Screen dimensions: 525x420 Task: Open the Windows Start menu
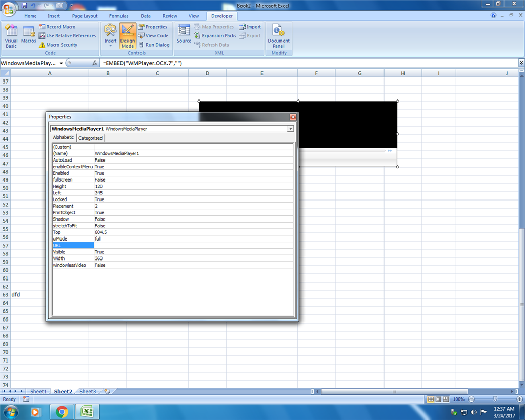[x=10, y=412]
